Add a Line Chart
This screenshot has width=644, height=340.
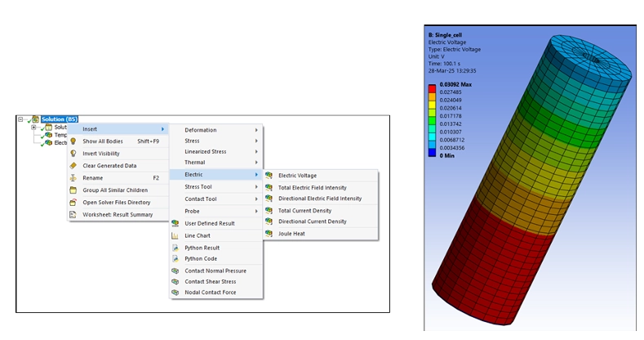pos(198,235)
